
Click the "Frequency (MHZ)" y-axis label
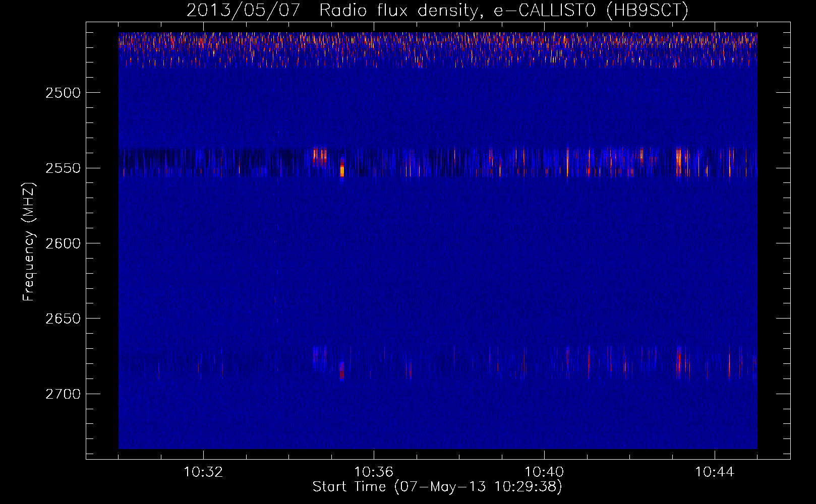tap(29, 242)
